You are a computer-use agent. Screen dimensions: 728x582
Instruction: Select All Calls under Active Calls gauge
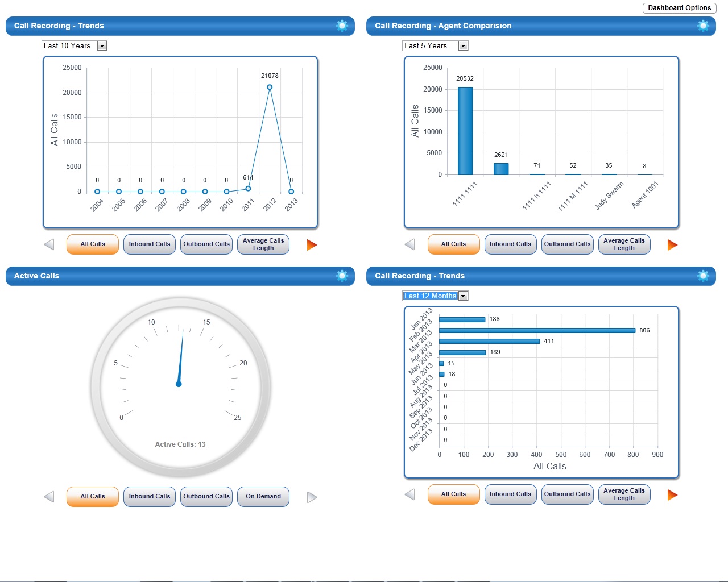(93, 497)
